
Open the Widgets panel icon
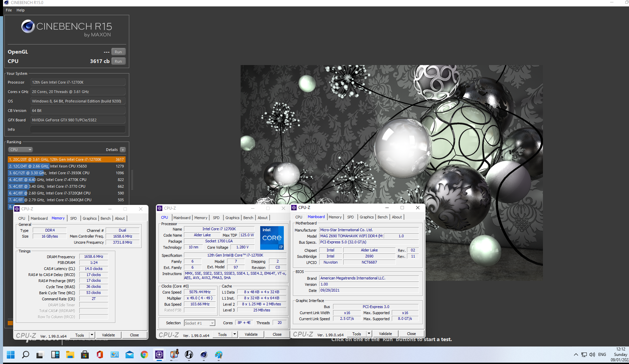[55, 355]
